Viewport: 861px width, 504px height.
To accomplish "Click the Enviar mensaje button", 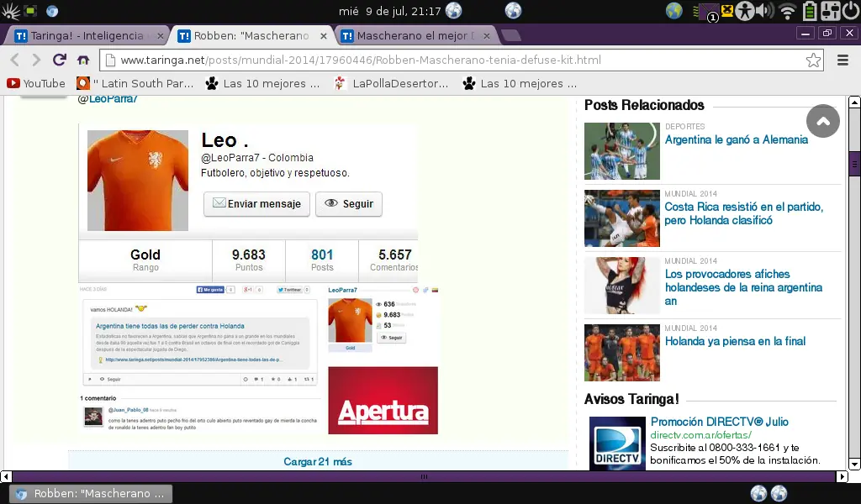I will (x=256, y=204).
